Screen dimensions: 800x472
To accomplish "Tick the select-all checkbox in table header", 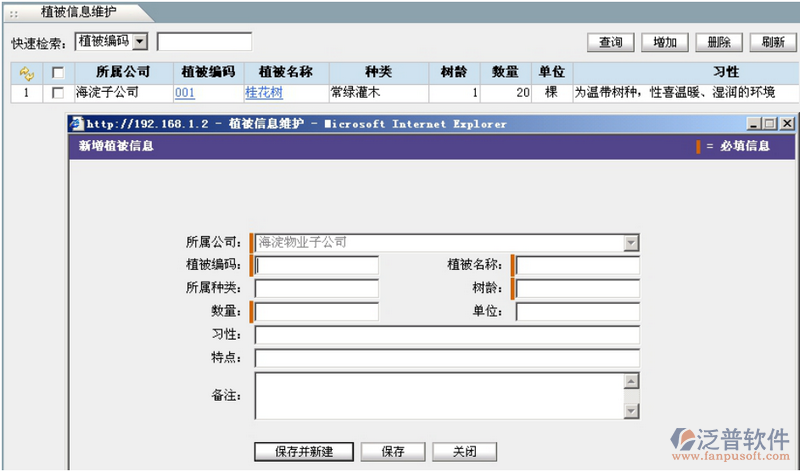I will [x=58, y=73].
